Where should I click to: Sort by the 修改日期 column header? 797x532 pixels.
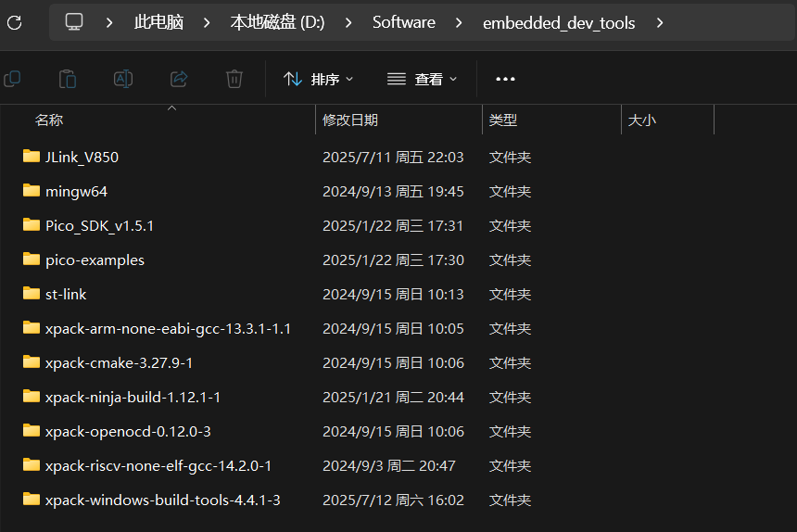(x=350, y=120)
